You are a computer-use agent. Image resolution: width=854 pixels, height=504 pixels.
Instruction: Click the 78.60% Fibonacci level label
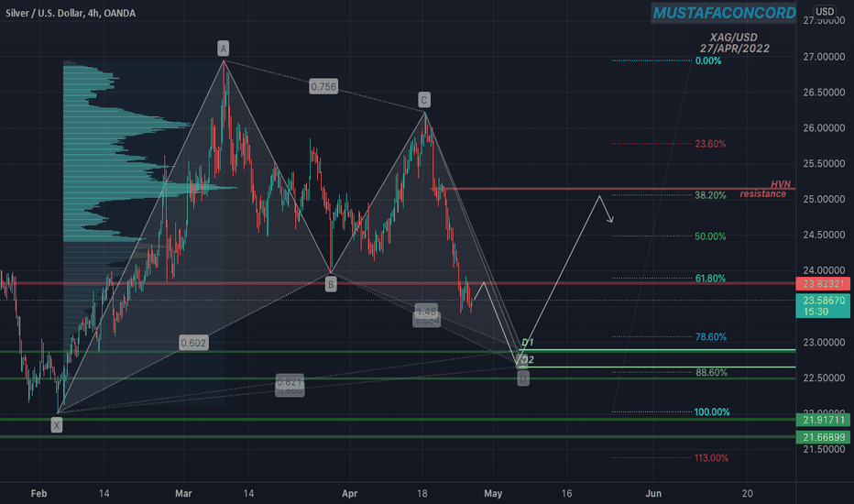click(710, 336)
